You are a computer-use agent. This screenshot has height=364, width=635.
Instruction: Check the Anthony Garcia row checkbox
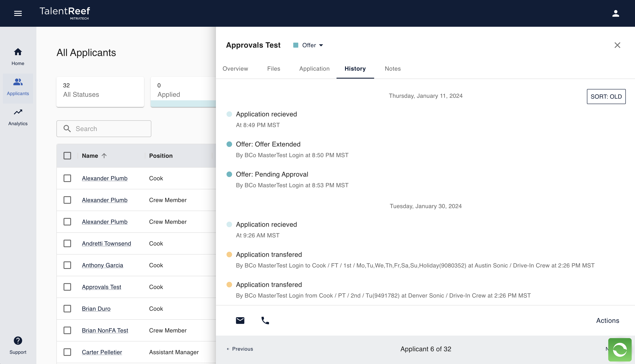point(67,265)
